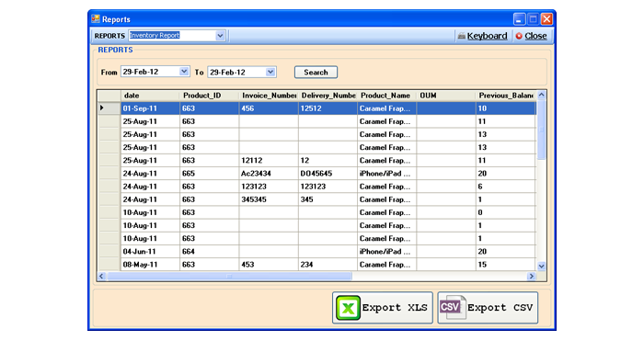Select delivery number cell 12512
Screen dimensions: 644x341
point(328,108)
